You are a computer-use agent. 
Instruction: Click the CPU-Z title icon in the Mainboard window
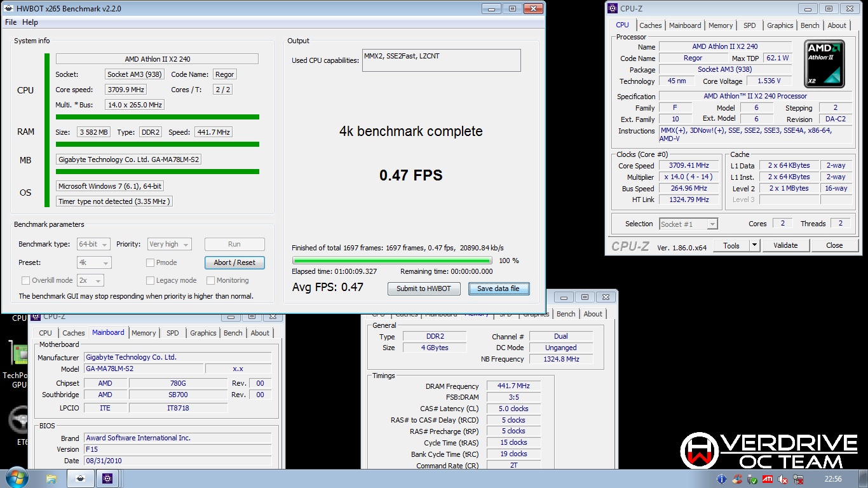pyautogui.click(x=36, y=316)
